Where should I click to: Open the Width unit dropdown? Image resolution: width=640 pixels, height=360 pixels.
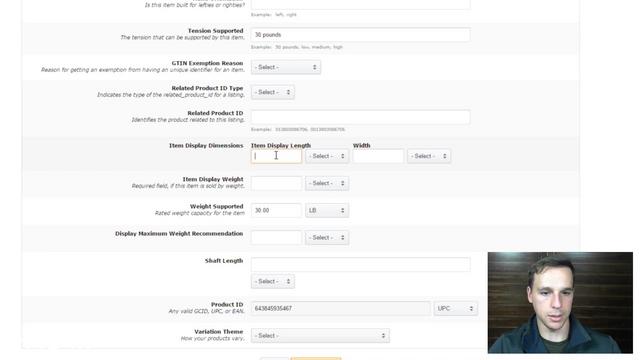click(x=429, y=156)
